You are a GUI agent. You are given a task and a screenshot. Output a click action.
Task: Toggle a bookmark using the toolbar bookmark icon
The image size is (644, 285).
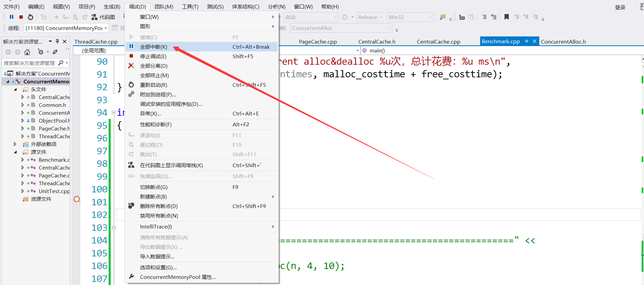click(507, 17)
